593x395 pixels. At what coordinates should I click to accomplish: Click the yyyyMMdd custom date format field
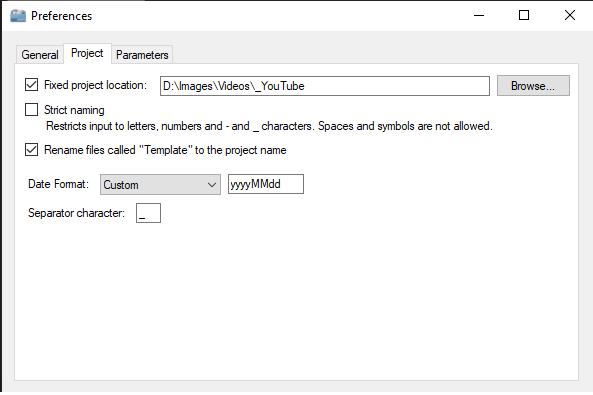266,184
